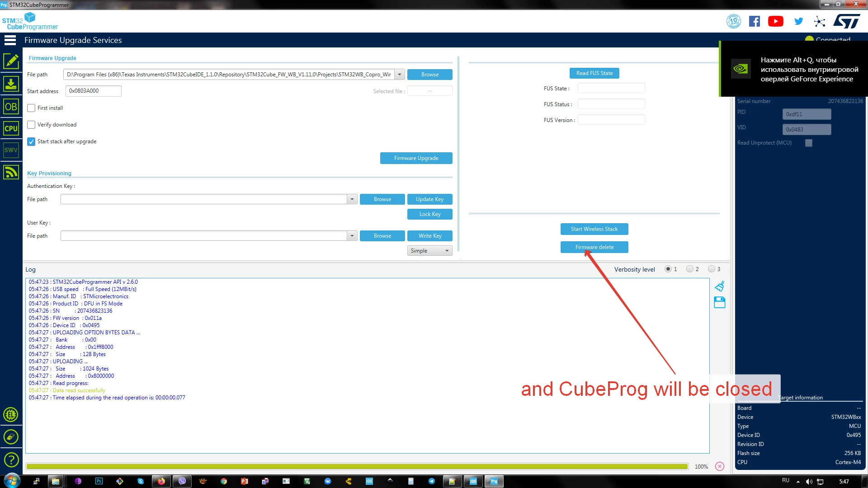Open Firefox from the taskbar

(x=161, y=481)
